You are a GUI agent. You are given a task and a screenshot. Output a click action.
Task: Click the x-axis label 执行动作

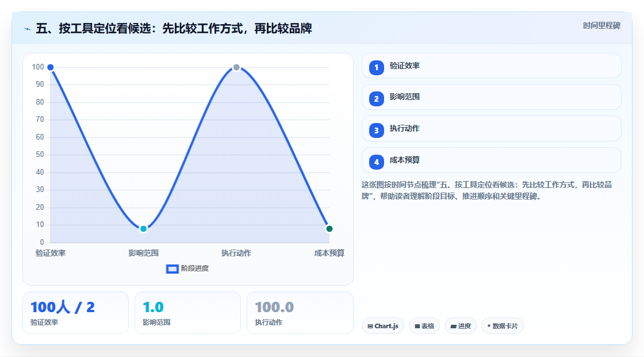point(236,253)
